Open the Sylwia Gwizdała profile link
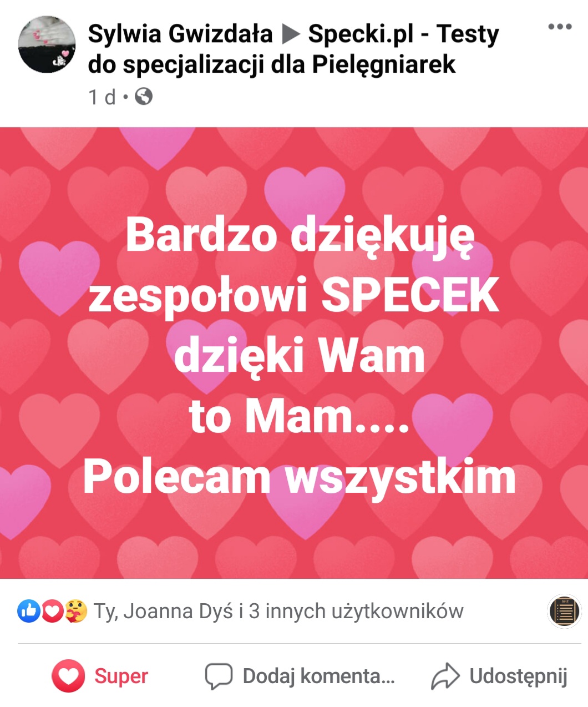Screen dimensions: 588x707 pos(180,34)
